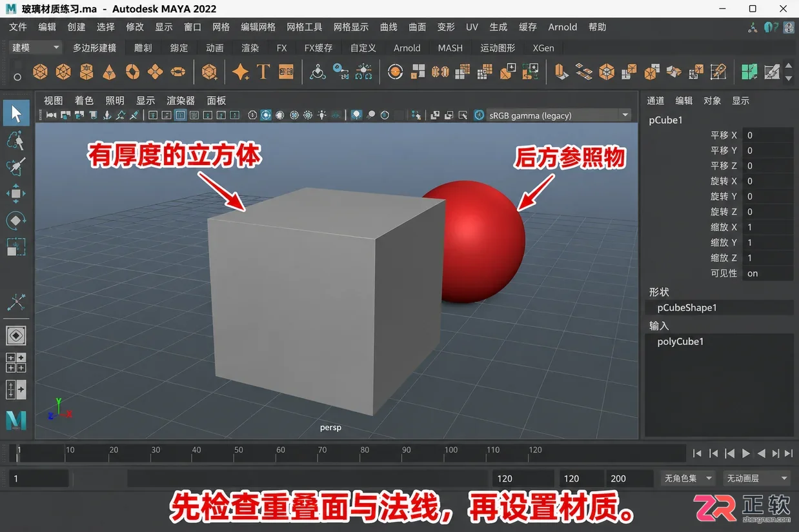Toggle the resolution gate icon
The image size is (799, 532).
pos(180,115)
